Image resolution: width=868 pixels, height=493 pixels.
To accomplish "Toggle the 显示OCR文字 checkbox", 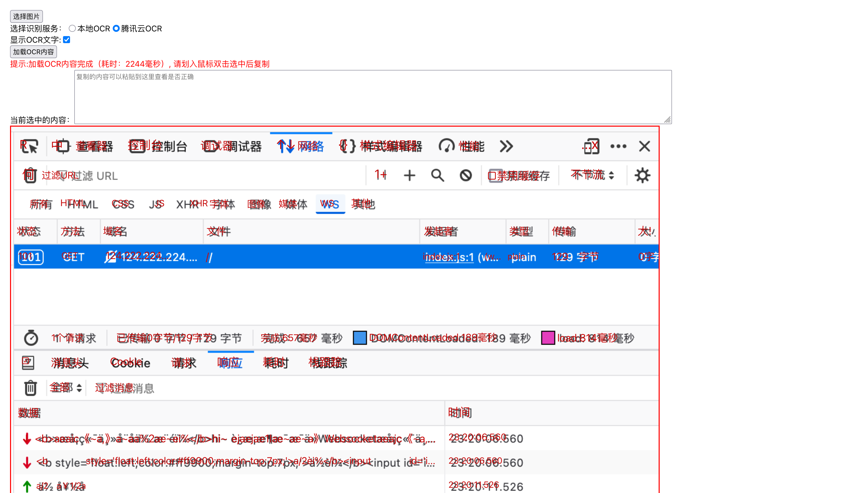I will (67, 40).
